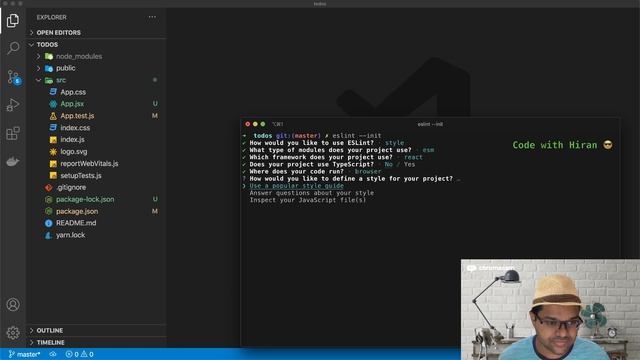Open App.css file name in explorer
Viewport: 640px width, 360px height.
(x=73, y=92)
